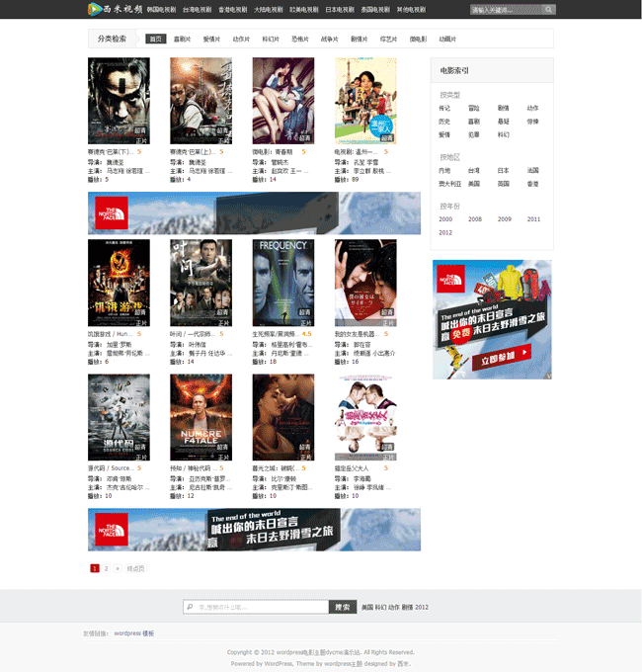Filter by year 2009 in sidebar
The image size is (642, 672).
[x=505, y=219]
